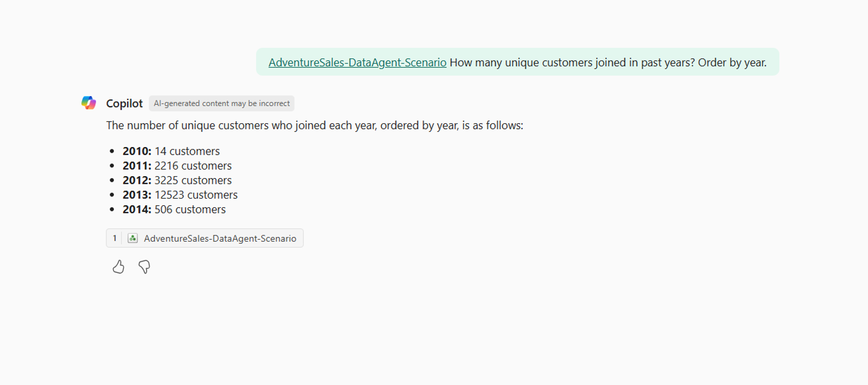This screenshot has height=385, width=868.
Task: Click the bold 2013 year label
Action: click(137, 195)
